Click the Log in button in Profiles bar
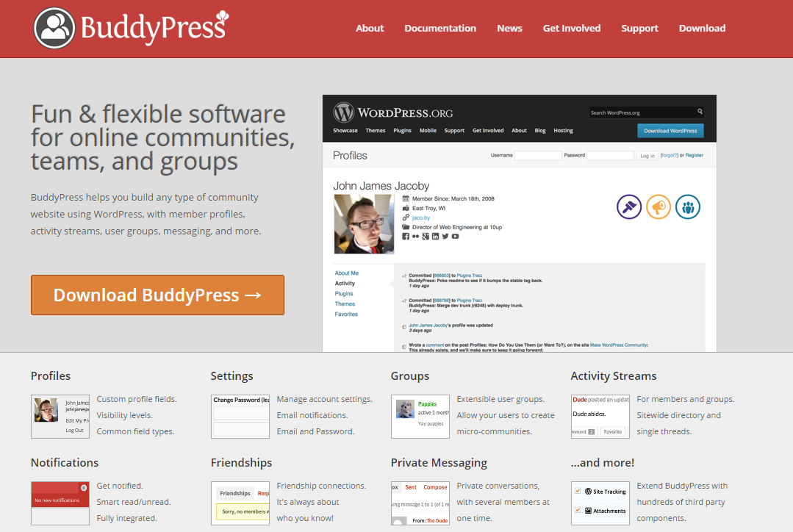Image resolution: width=793 pixels, height=532 pixels. tap(647, 156)
